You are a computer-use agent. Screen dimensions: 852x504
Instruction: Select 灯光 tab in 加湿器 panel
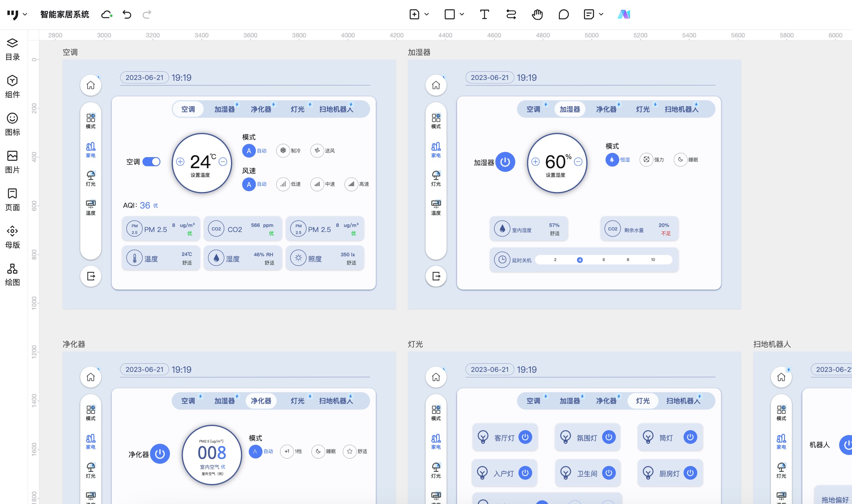point(643,109)
